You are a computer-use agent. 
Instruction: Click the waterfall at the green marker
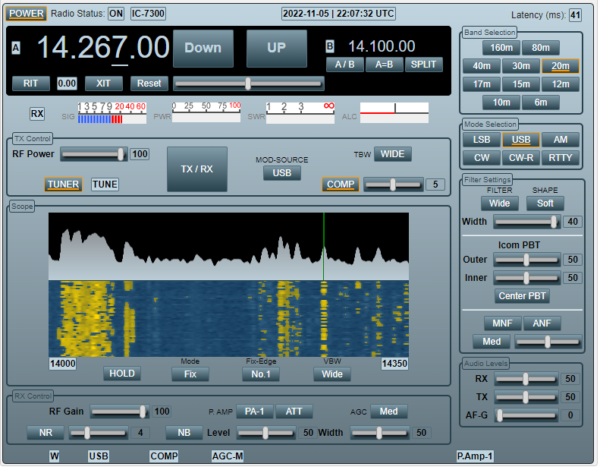pos(324,320)
